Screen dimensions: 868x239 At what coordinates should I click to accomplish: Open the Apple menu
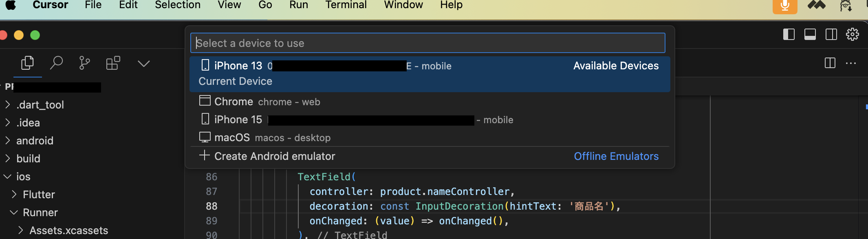[x=11, y=5]
